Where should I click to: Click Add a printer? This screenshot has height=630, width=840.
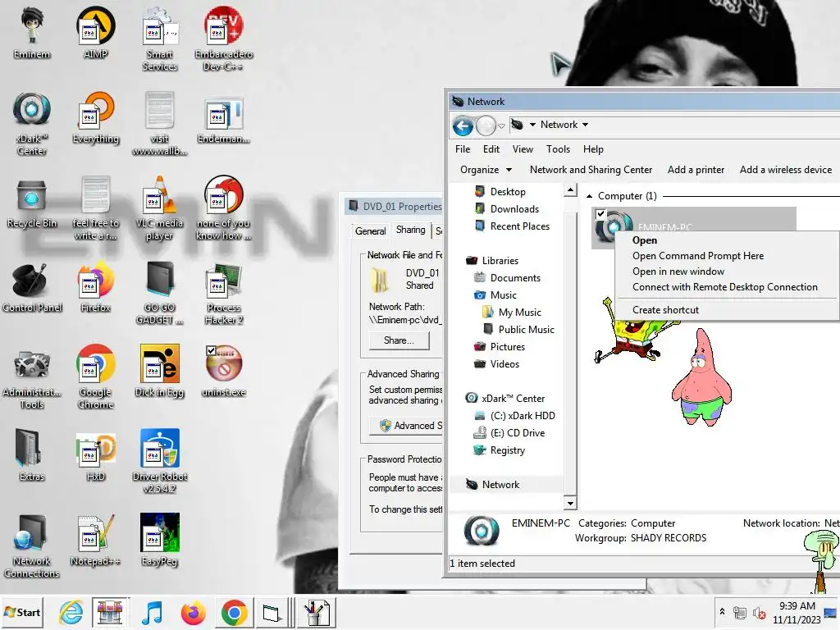click(x=696, y=170)
